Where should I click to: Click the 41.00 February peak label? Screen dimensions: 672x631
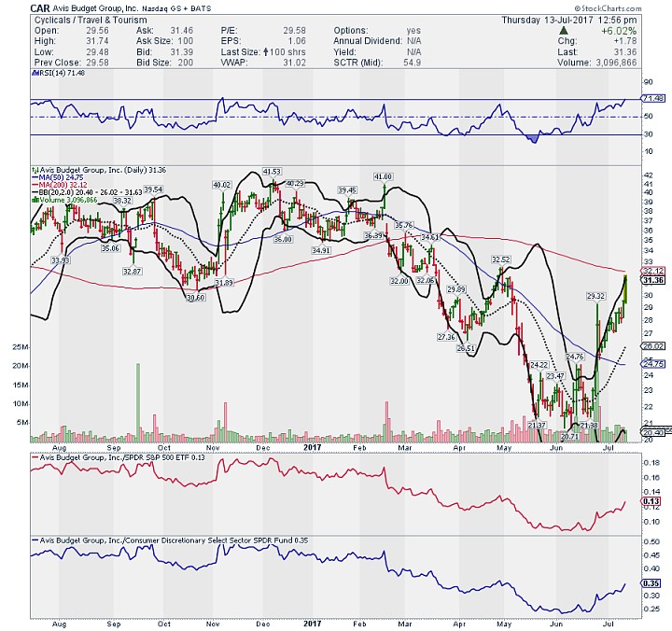[x=383, y=176]
